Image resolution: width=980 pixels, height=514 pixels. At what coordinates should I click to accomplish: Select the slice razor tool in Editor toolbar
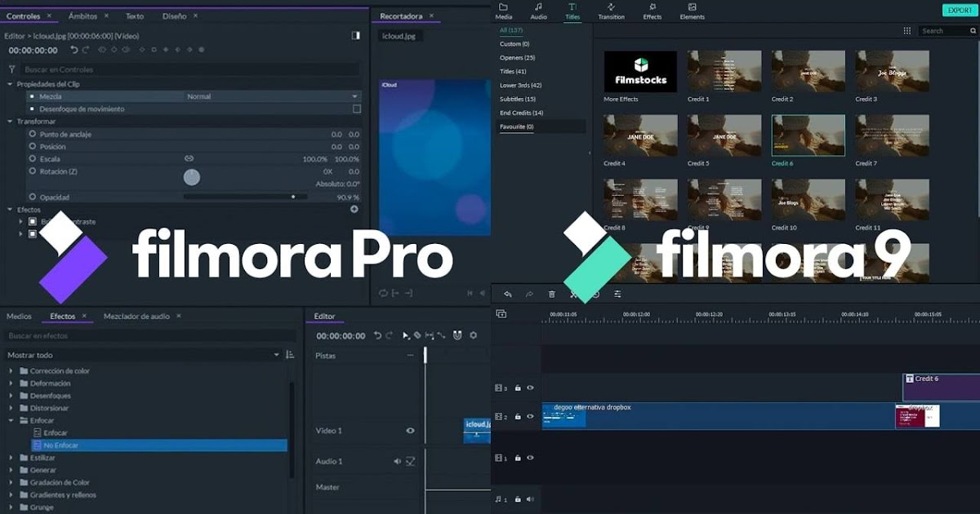[x=416, y=335]
